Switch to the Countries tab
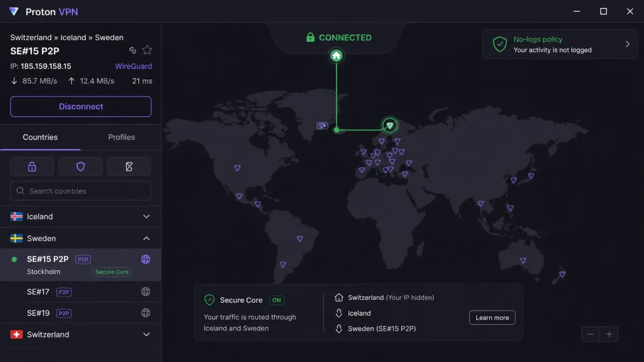This screenshot has height=362, width=644. [40, 137]
